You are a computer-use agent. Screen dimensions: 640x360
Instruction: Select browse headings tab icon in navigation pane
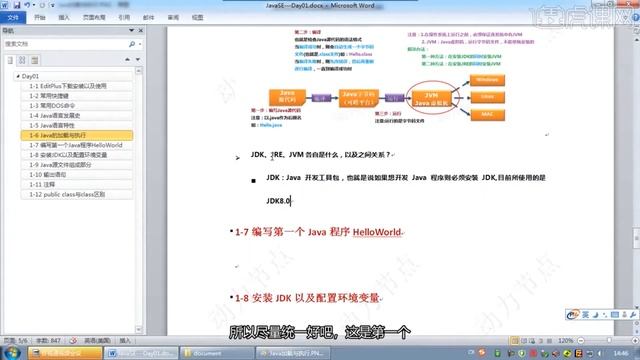pos(10,60)
